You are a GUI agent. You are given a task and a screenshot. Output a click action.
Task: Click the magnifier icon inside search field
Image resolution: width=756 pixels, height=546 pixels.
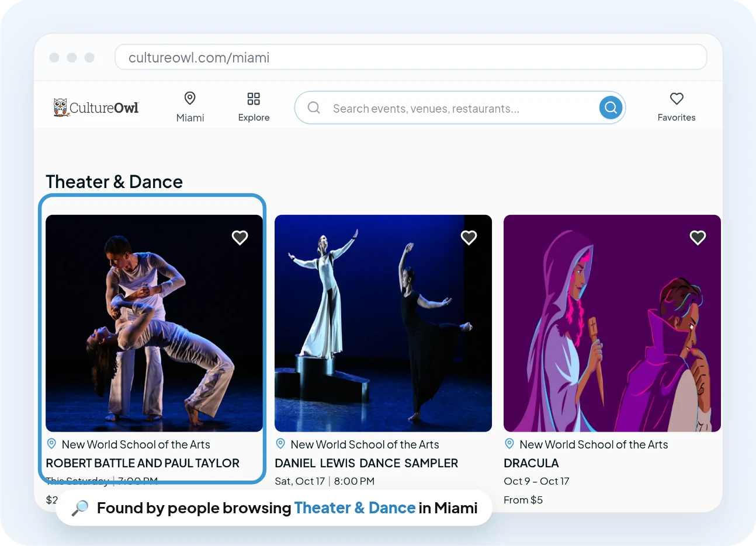tap(314, 108)
